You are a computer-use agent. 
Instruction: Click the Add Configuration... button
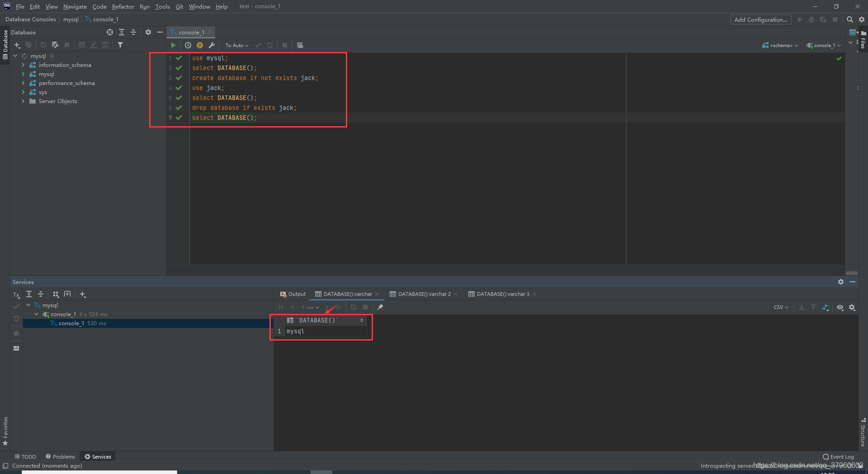761,19
